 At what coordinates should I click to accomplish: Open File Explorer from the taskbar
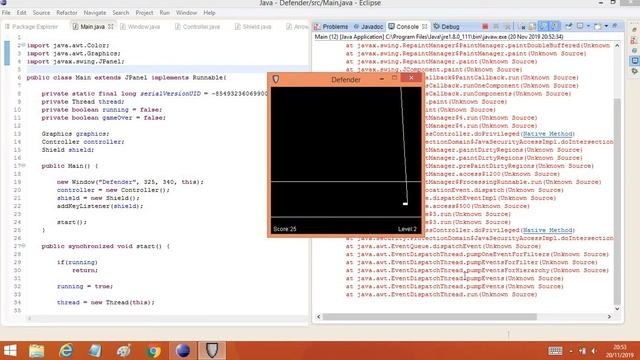point(37,351)
